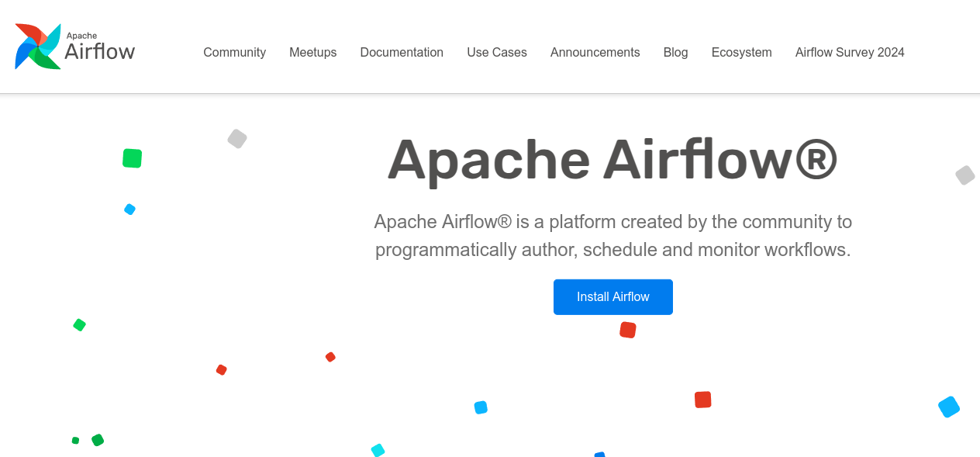Go to the Meetups page
This screenshot has width=980, height=457.
(313, 53)
